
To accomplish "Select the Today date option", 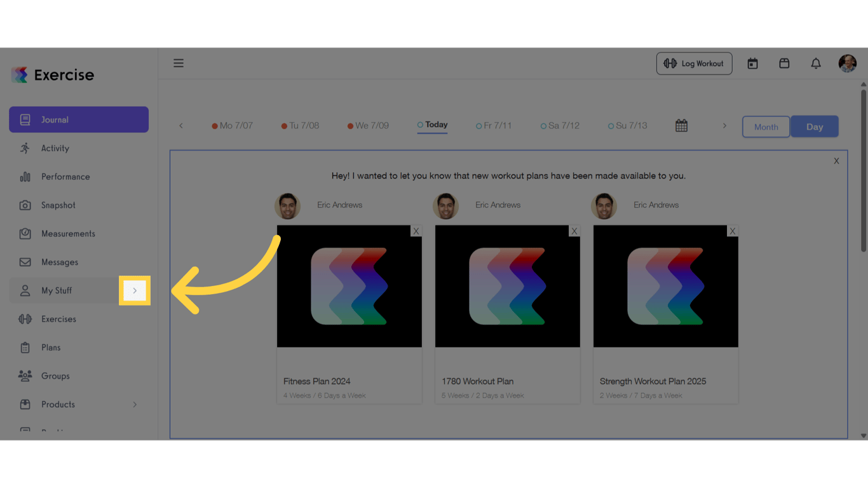I will point(432,125).
